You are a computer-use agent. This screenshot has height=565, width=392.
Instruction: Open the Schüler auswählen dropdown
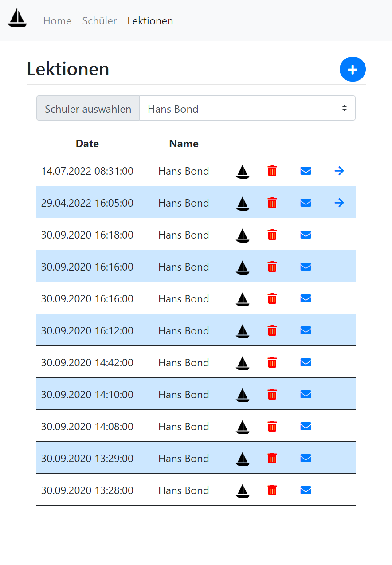(x=247, y=108)
